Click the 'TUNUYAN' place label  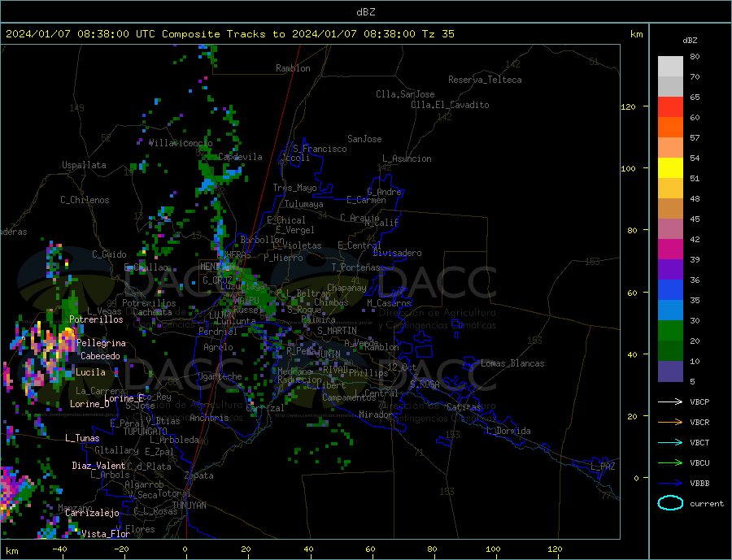[x=189, y=506]
